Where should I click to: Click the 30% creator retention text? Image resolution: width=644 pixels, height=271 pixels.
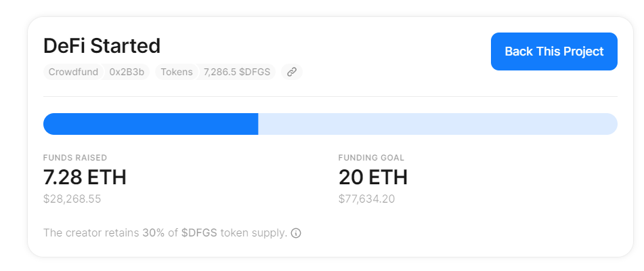point(154,233)
